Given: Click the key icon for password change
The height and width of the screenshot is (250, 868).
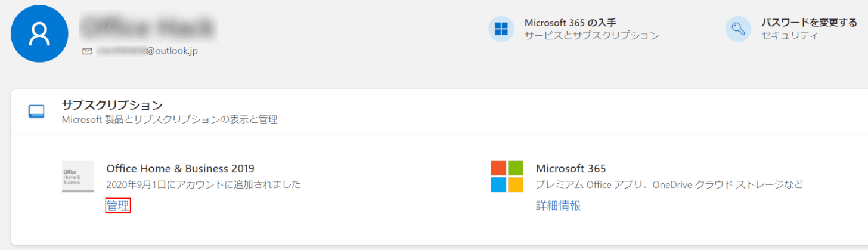Looking at the screenshot, I should (x=738, y=29).
